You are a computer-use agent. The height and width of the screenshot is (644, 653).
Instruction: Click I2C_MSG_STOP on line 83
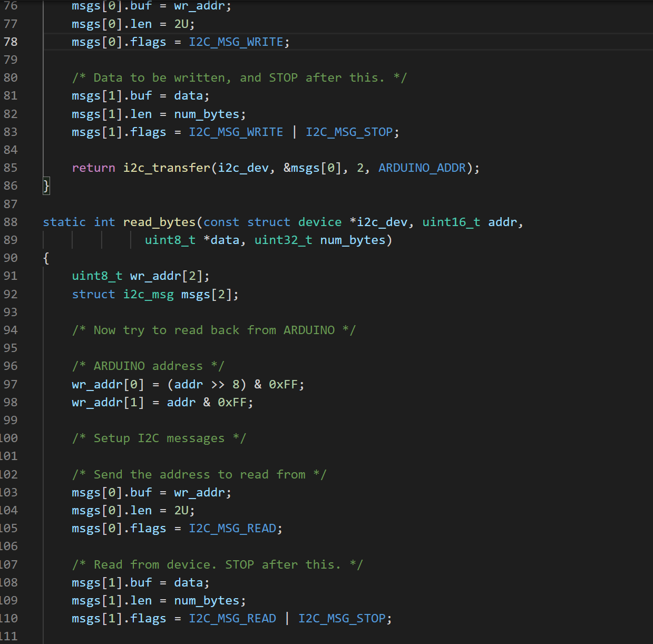(x=349, y=132)
